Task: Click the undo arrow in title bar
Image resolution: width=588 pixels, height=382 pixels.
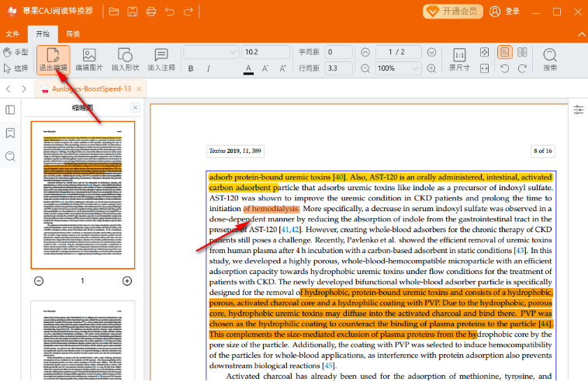Action: tap(170, 12)
